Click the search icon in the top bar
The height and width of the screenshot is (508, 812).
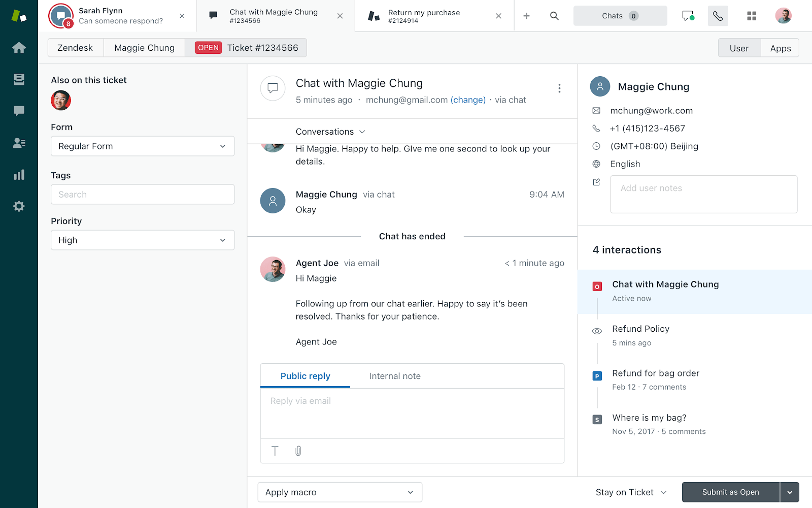[554, 16]
